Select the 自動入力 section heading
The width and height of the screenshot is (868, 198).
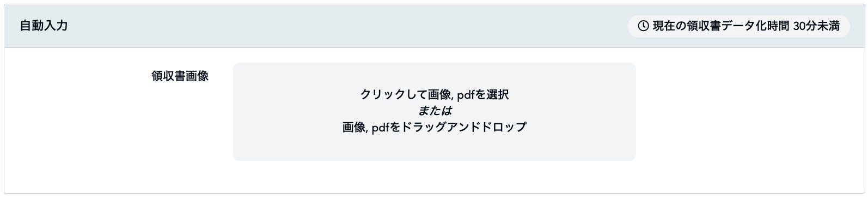pyautogui.click(x=44, y=26)
